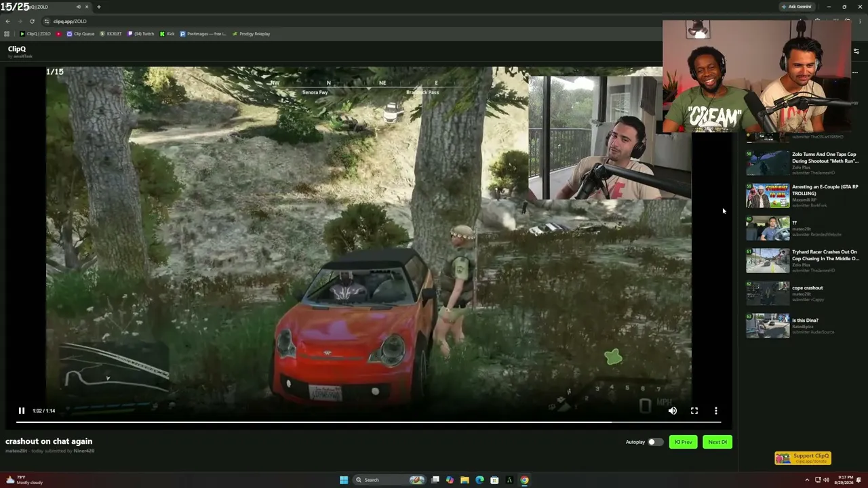Viewport: 868px width, 488px height.
Task: Show hidden system tray icons
Action: coord(807,480)
